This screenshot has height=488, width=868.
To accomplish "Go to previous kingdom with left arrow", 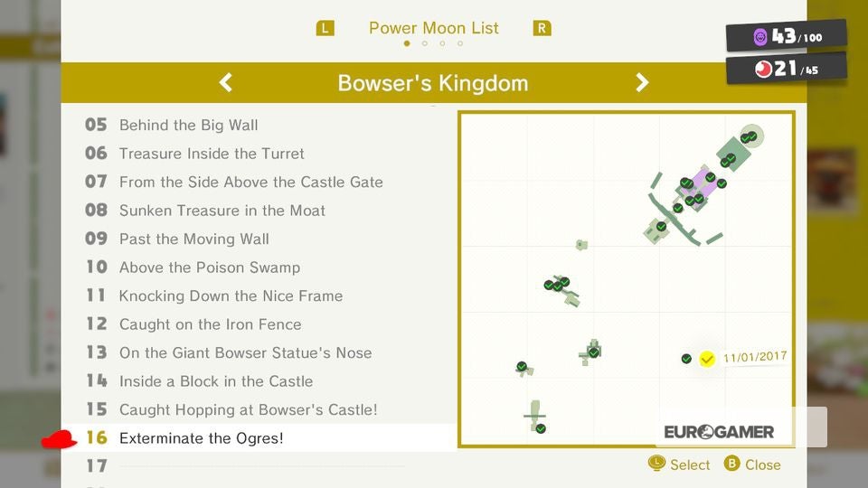I will click(225, 82).
